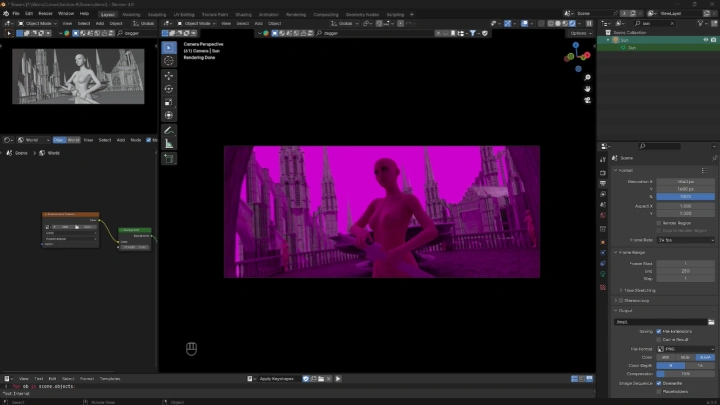This screenshot has height=405, width=720.
Task: Open the outliner filter funnel icon
Action: click(x=700, y=23)
